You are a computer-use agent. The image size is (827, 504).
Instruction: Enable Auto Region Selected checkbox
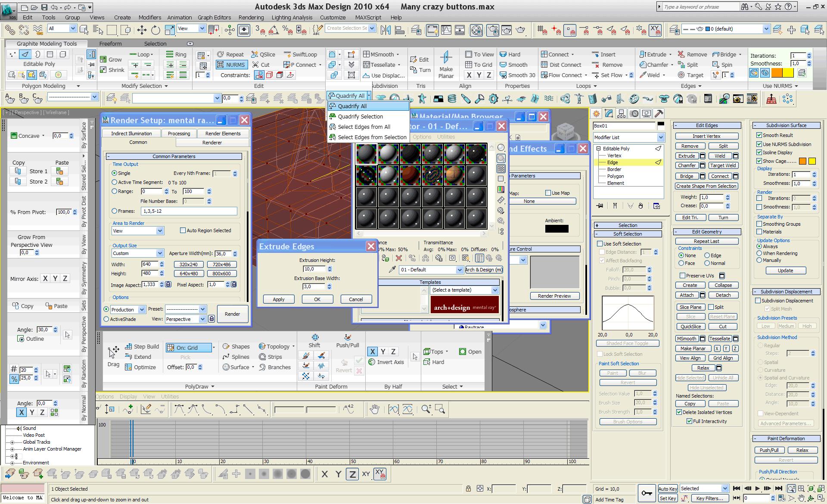(183, 230)
